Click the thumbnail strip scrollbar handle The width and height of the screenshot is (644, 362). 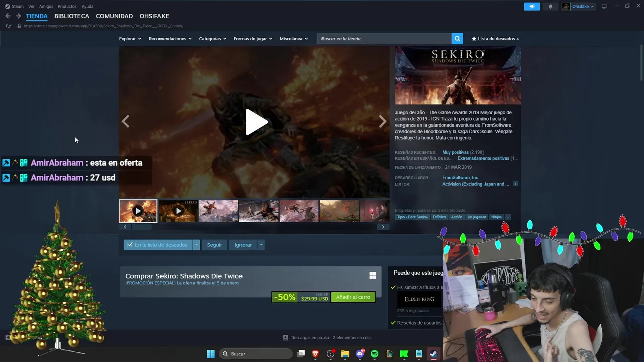pos(142,227)
